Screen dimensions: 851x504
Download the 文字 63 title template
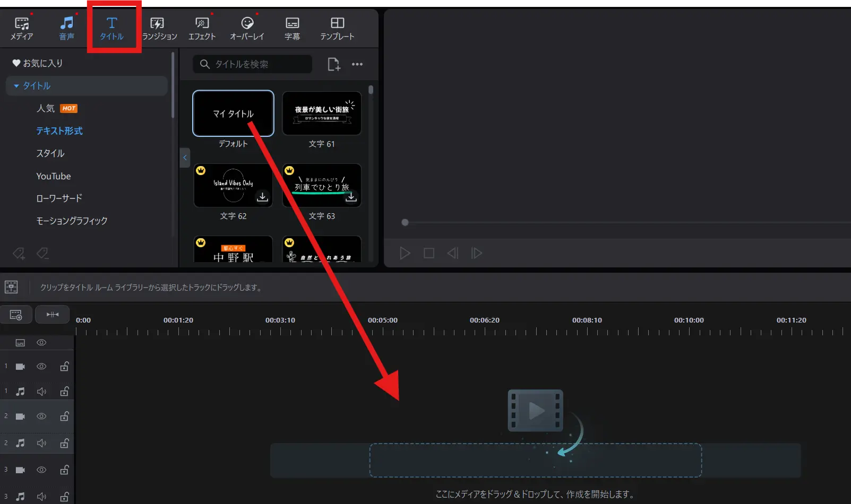coord(351,197)
